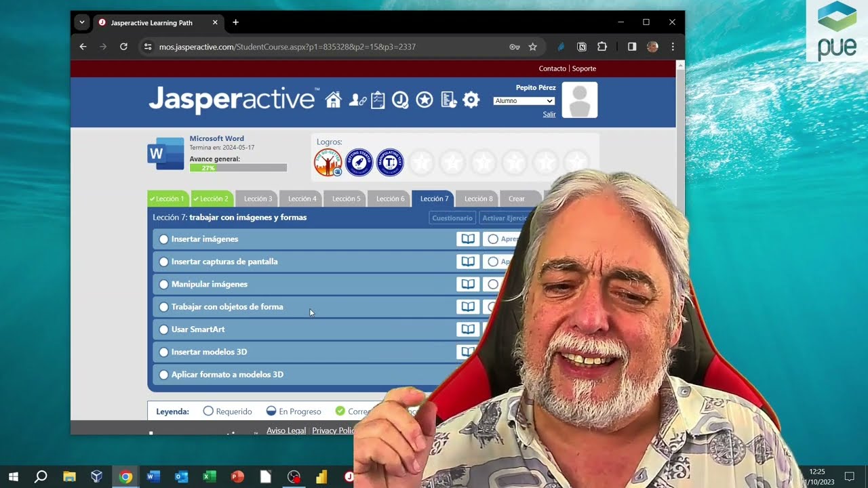Select status circle for Insertar capturas de pantalla
The image size is (868, 488).
click(x=163, y=262)
